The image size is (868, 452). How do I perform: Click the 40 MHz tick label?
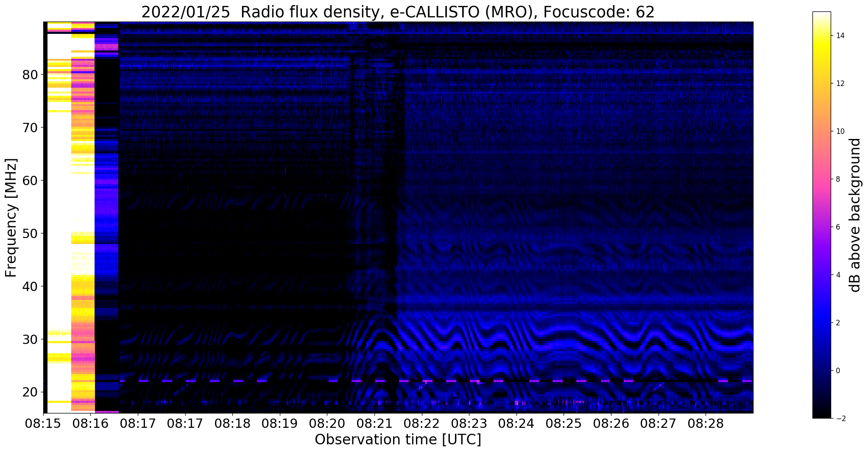tap(30, 286)
